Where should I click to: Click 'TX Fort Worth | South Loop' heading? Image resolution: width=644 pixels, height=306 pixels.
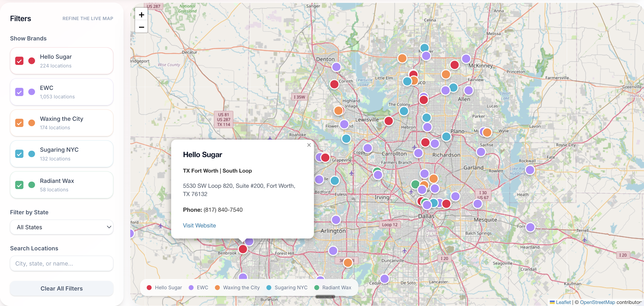[x=217, y=171]
